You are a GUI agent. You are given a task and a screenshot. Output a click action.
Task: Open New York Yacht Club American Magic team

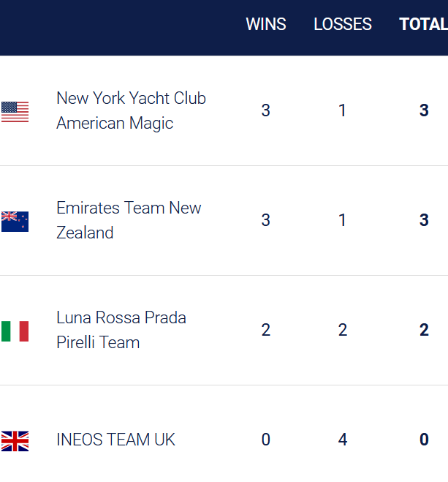[131, 110]
